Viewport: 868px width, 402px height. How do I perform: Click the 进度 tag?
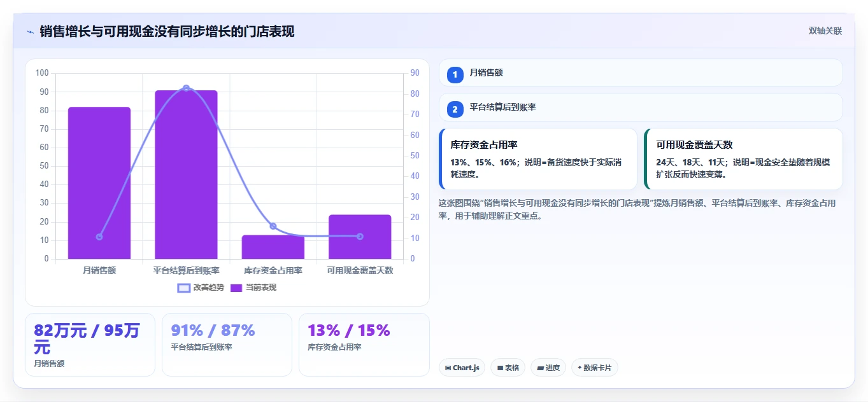pyautogui.click(x=548, y=368)
